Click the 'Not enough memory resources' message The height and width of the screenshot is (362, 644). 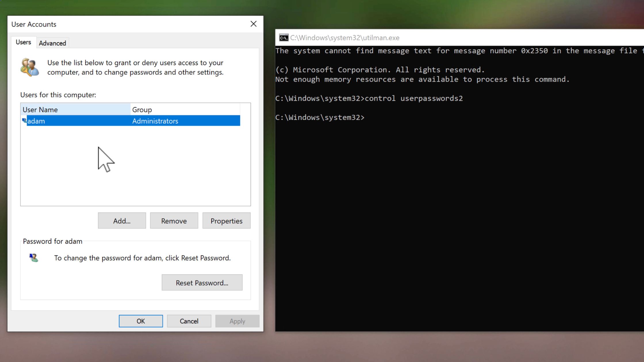click(422, 79)
